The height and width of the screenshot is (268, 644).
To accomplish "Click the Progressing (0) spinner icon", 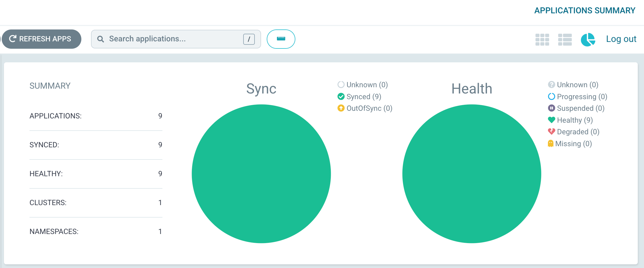I will 551,97.
